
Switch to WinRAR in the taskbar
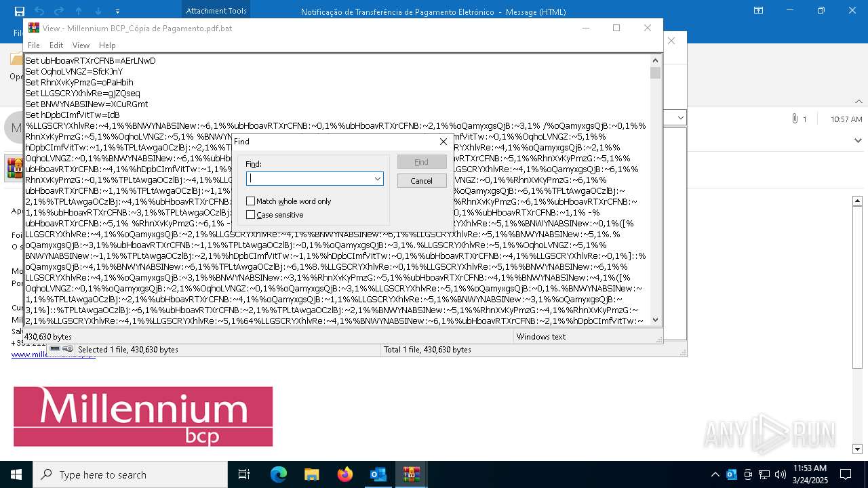click(x=411, y=474)
